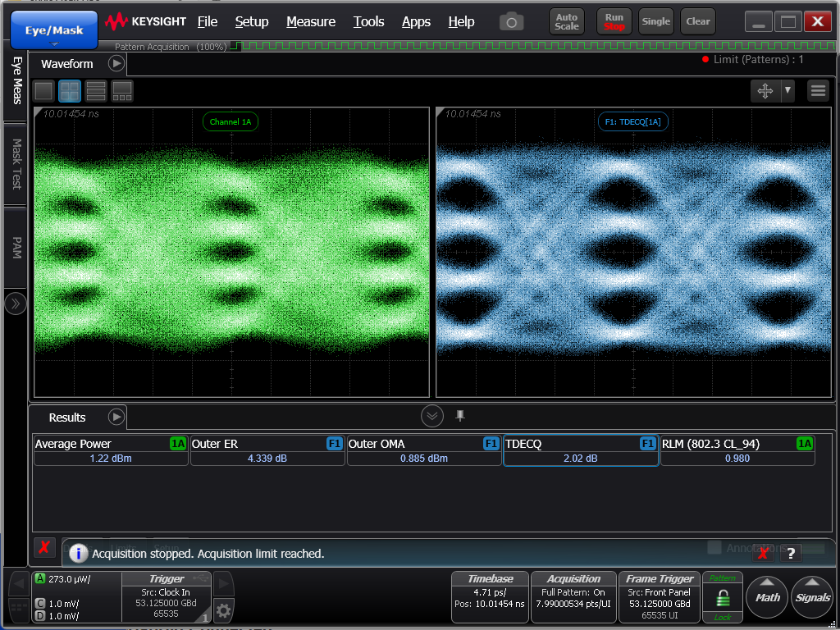
Task: Select the green Channel A scale indicator
Action: (x=41, y=578)
